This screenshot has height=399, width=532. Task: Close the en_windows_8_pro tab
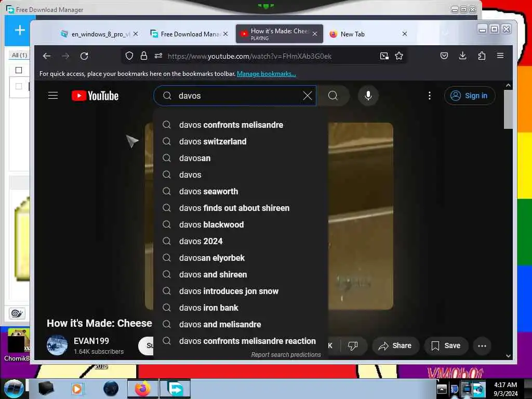coord(136,34)
